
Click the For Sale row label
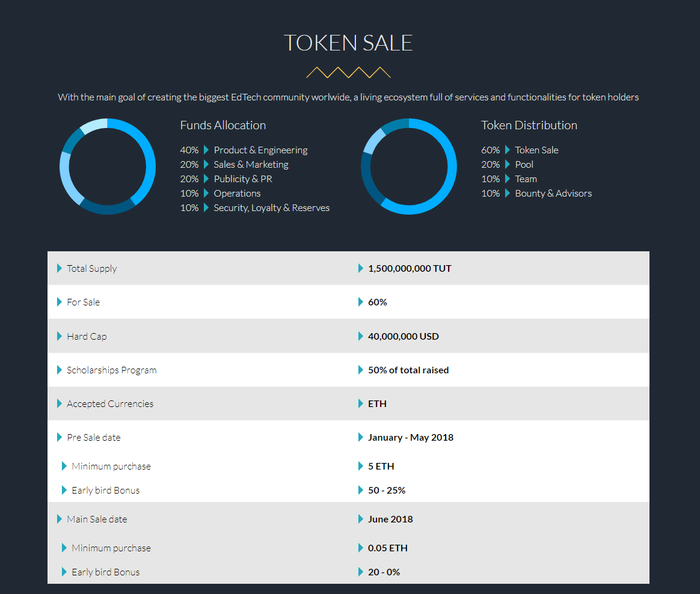pos(83,302)
